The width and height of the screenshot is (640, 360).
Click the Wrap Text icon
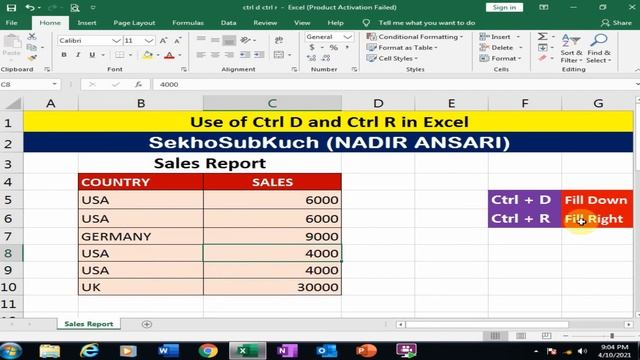pyautogui.click(x=279, y=40)
